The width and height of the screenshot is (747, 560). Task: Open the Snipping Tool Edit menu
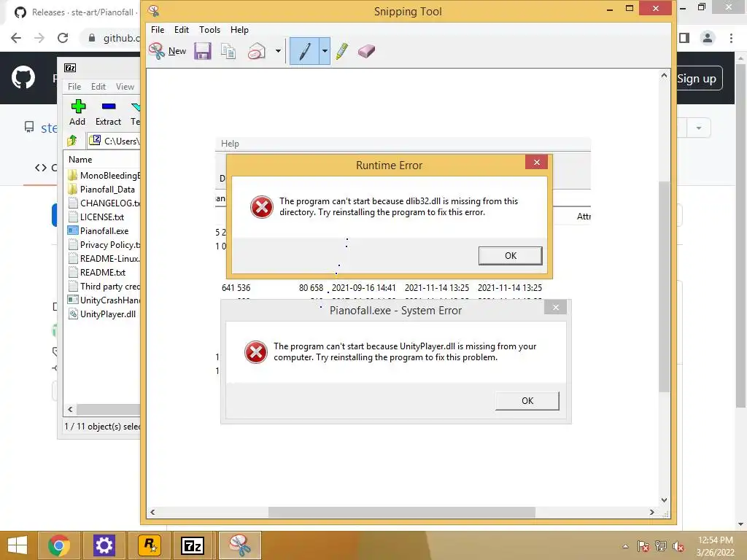182,29
